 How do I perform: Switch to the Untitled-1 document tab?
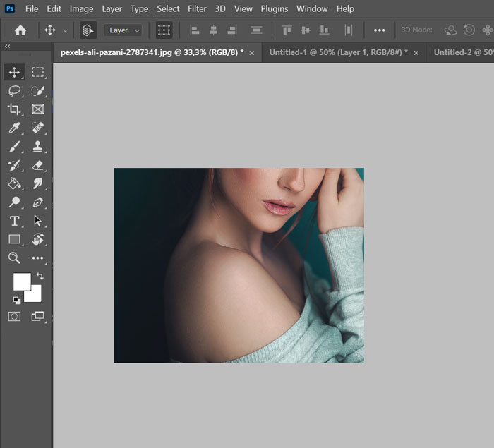coord(338,52)
